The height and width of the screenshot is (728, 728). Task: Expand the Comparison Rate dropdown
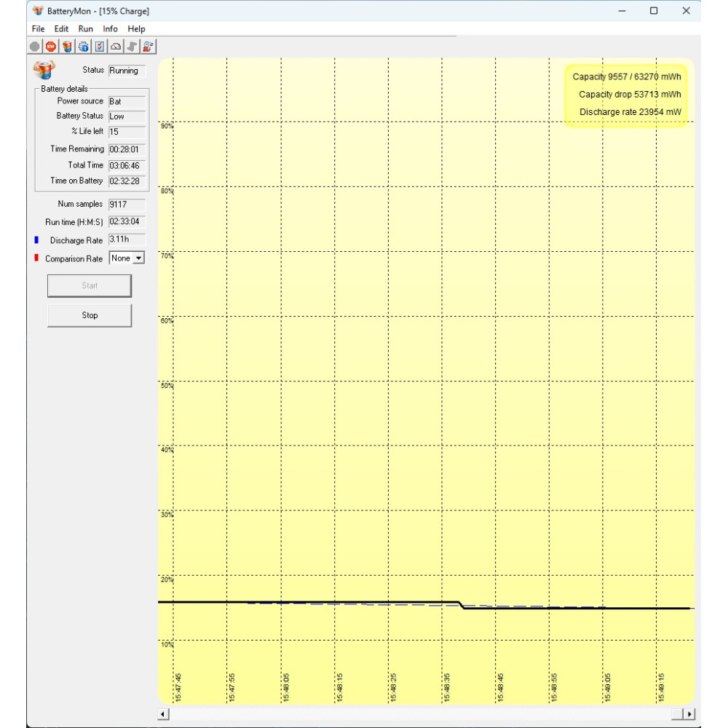click(138, 258)
